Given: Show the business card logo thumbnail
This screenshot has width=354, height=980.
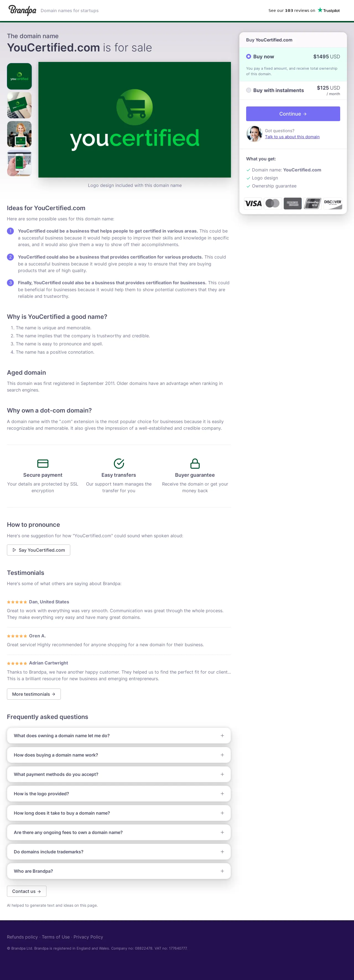Looking at the screenshot, I should click(x=19, y=105).
